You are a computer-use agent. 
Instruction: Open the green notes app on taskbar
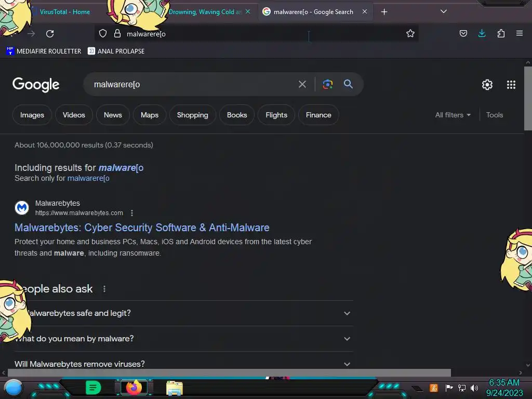tap(93, 388)
